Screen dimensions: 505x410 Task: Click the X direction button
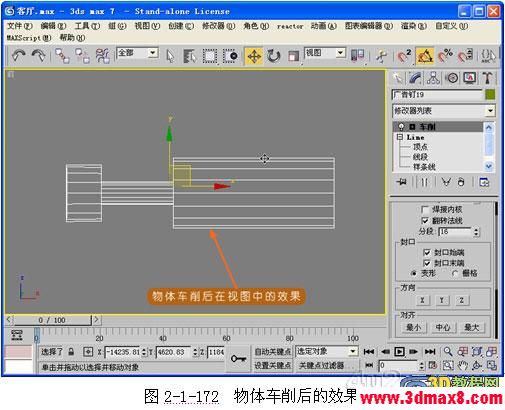(x=422, y=300)
